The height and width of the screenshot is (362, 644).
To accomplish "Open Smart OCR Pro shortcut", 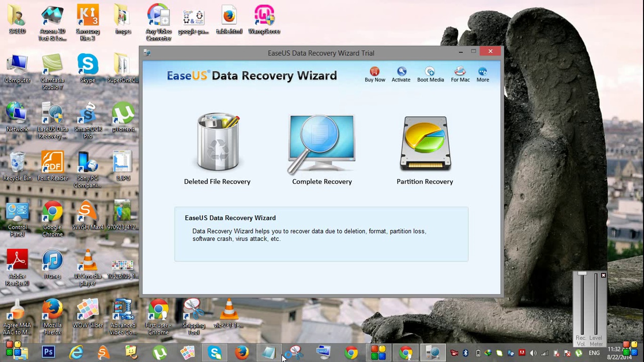I will pos(88,121).
